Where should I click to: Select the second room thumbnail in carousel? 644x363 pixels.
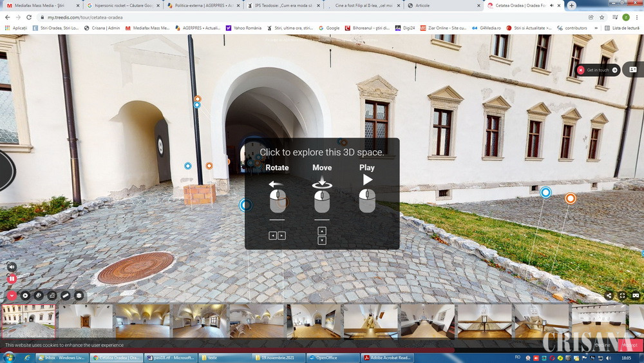(85, 320)
